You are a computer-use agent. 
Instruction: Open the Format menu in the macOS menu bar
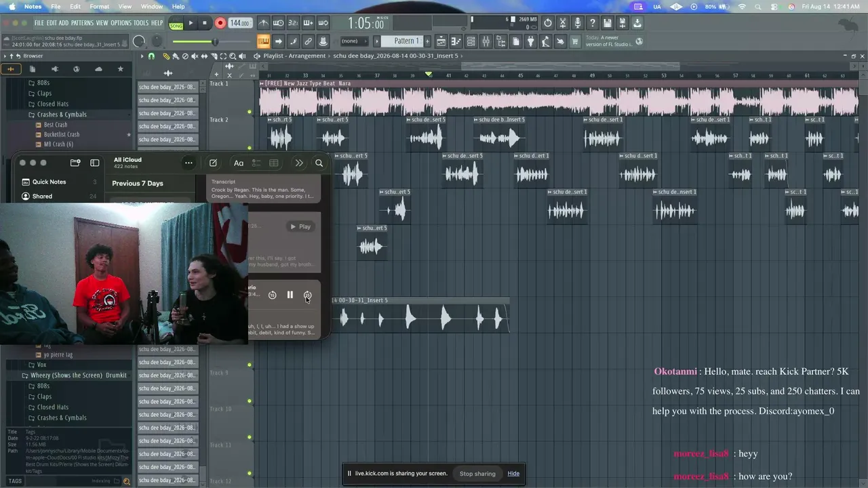(x=99, y=7)
